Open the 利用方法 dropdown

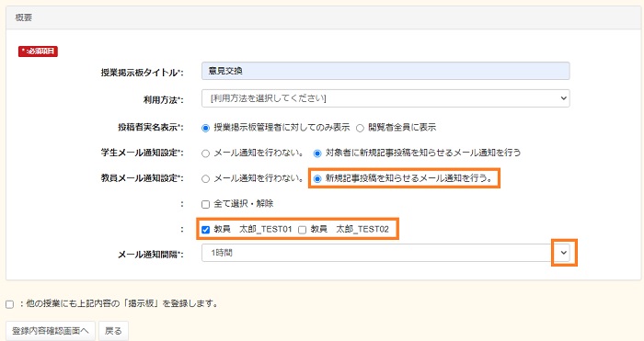(385, 98)
